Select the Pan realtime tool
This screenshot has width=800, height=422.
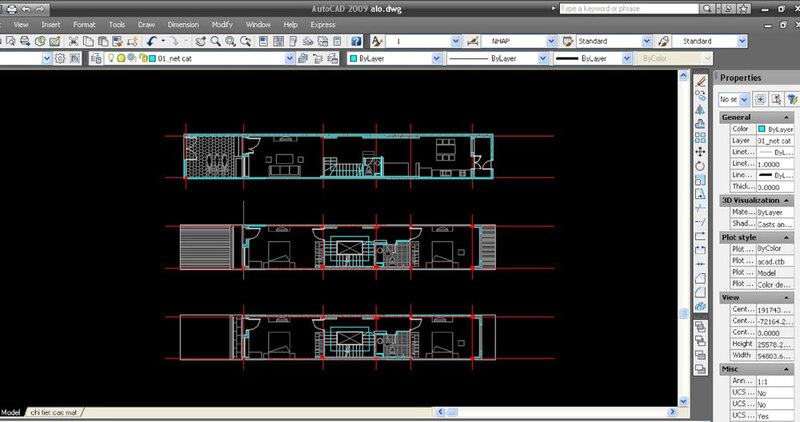pyautogui.click(x=201, y=41)
